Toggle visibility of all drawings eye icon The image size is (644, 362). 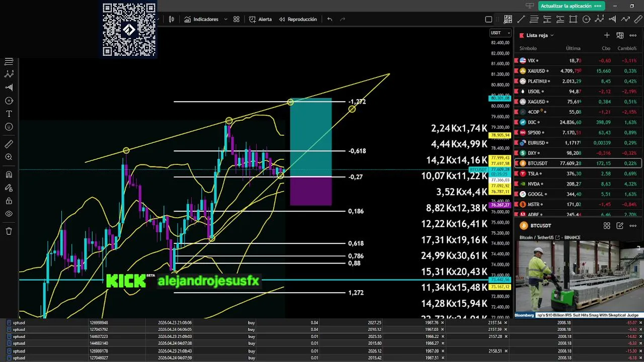[9, 214]
